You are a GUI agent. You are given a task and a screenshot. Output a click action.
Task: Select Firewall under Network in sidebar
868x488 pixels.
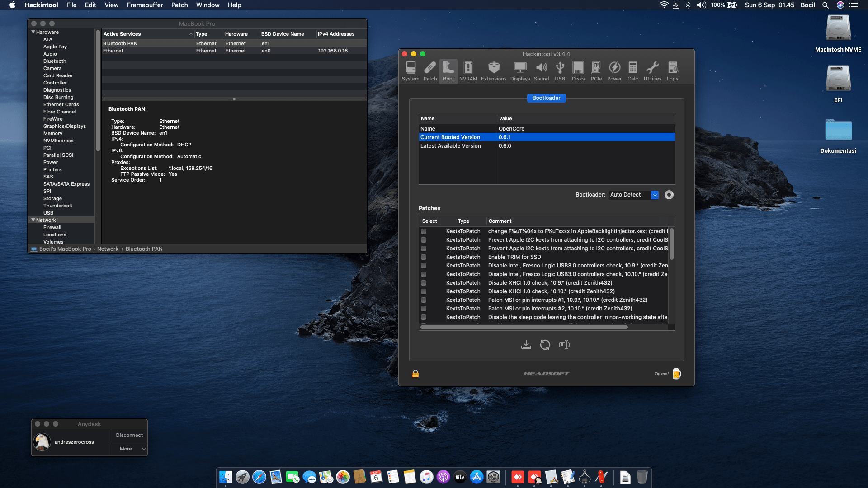(x=52, y=227)
